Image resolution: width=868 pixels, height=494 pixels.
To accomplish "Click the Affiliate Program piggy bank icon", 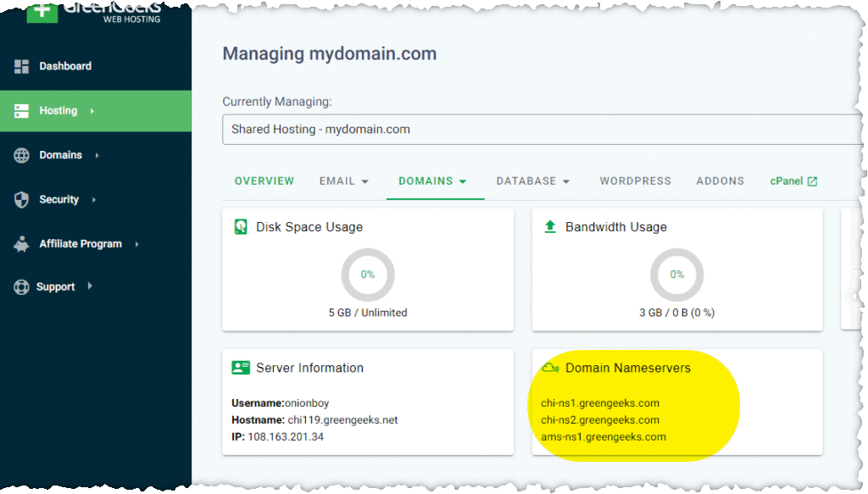I will (x=21, y=244).
